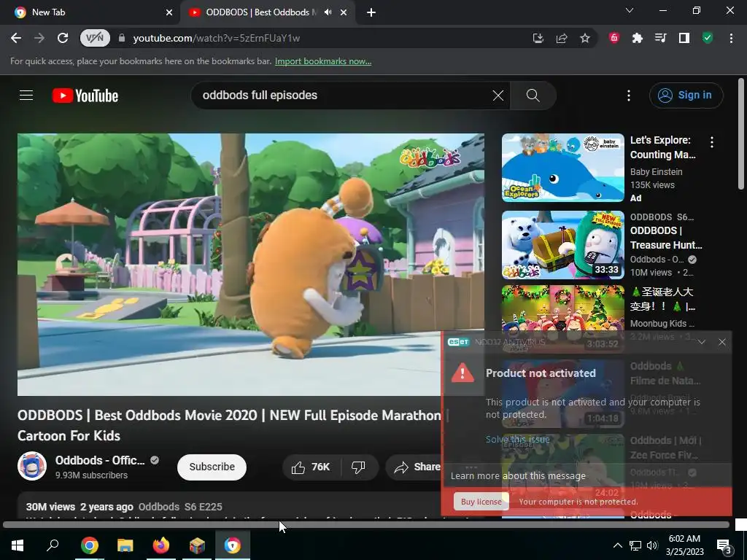Open network status tray icon
Viewport: 747px width, 560px height.
pyautogui.click(x=635, y=545)
